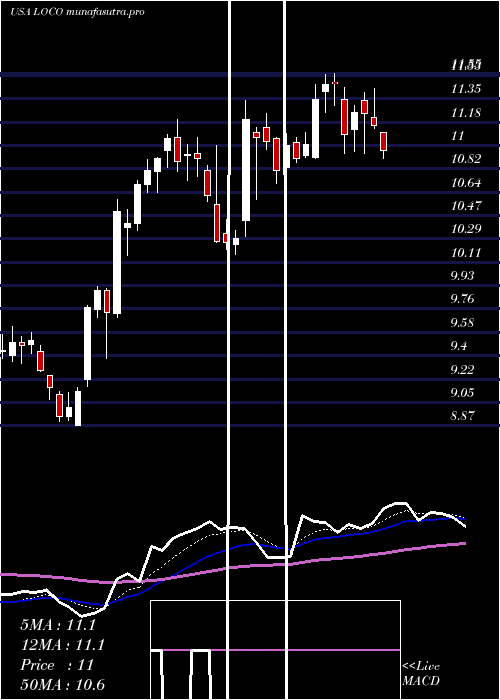Click the 10.47 price axis label

(x=466, y=206)
